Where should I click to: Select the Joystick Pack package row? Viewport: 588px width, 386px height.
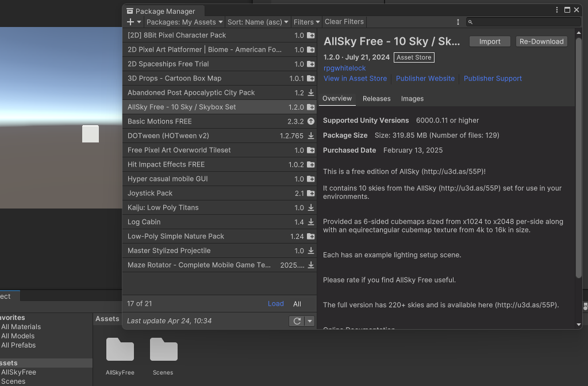pos(220,194)
